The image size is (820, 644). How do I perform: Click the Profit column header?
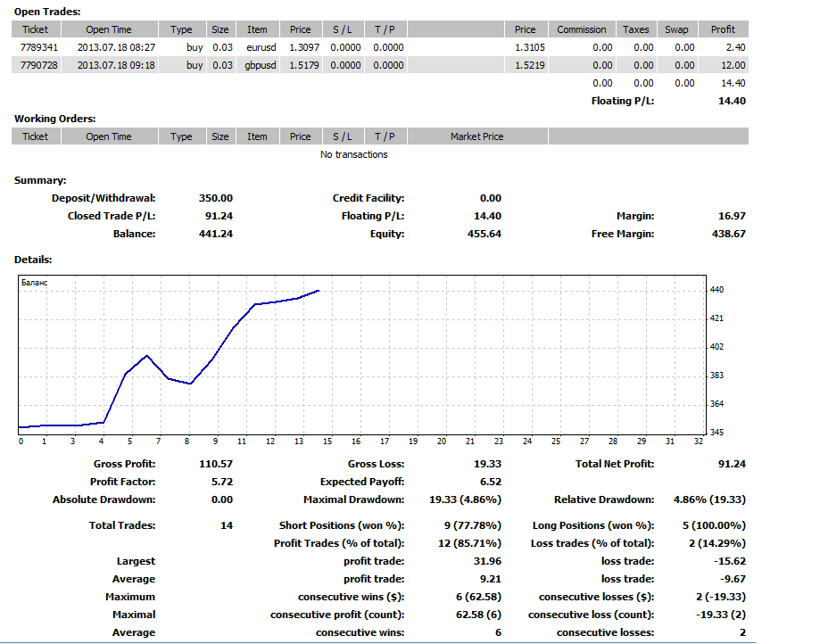click(x=723, y=29)
